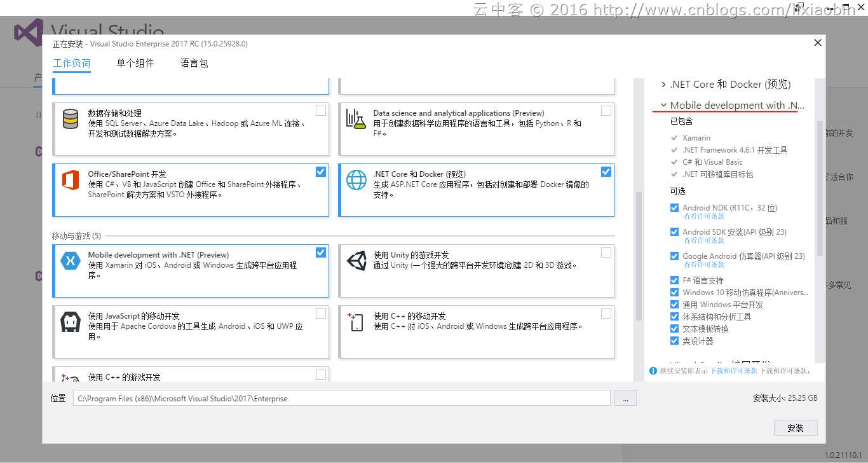Click the Xamarin included component entry

696,138
